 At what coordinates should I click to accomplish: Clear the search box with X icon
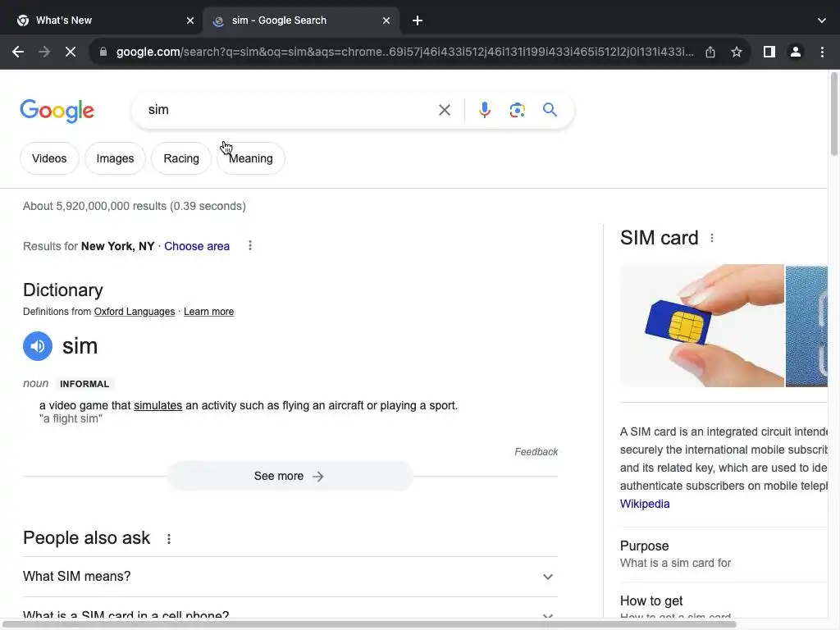pyautogui.click(x=444, y=110)
